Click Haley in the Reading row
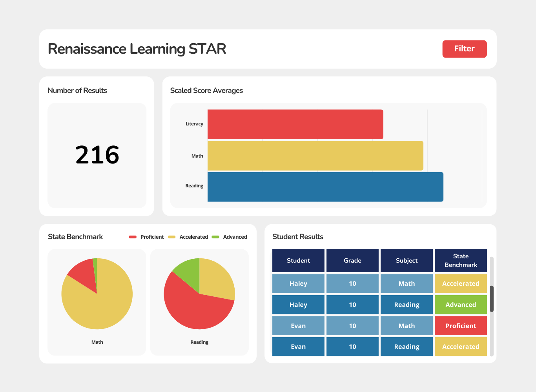Screen dimensions: 536x392 (x=298, y=305)
